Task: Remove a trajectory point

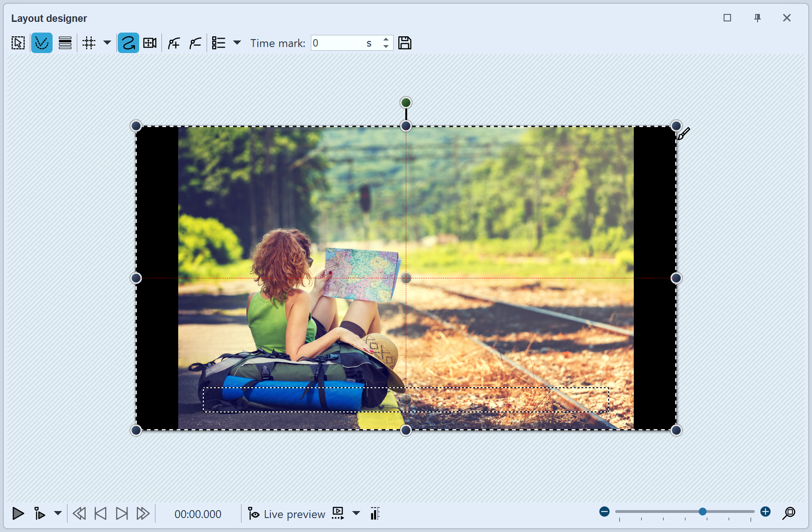Action: click(195, 43)
